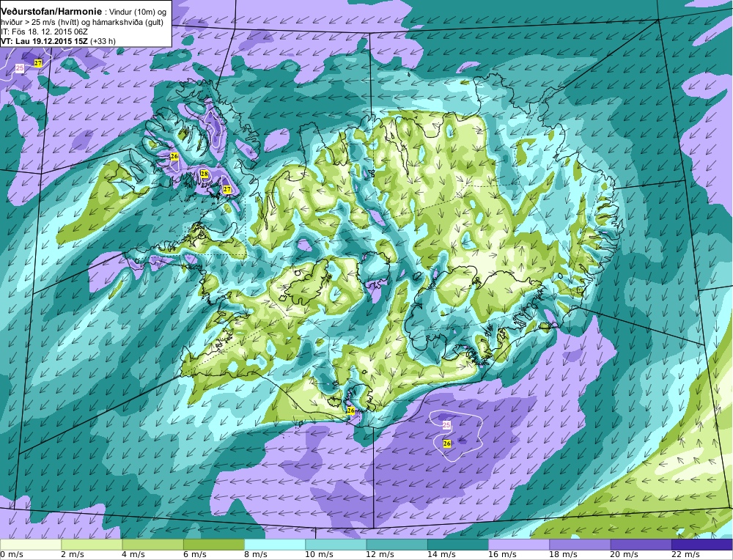Click the '14 m/s' legend label
This screenshot has width=733, height=560.
[x=441, y=555]
